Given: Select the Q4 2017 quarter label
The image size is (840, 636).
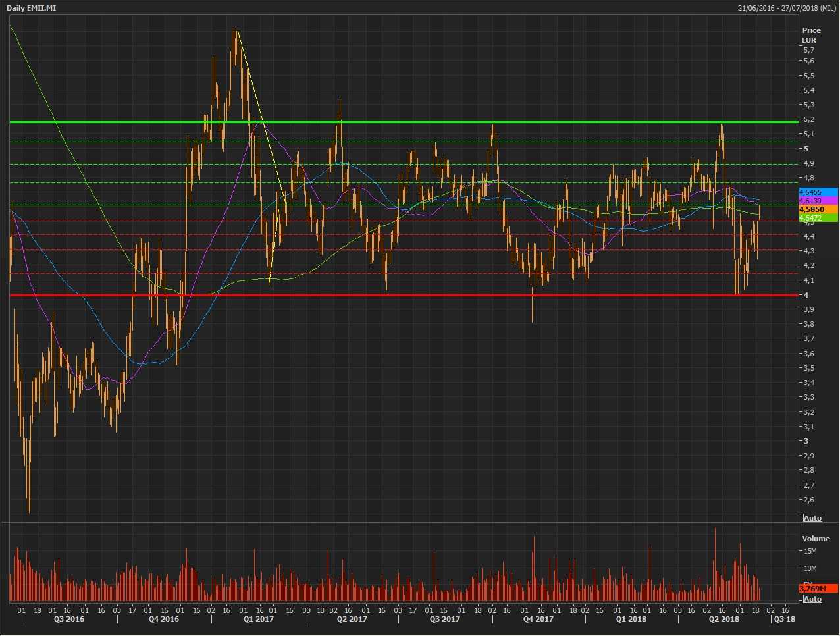Looking at the screenshot, I should click(x=538, y=619).
